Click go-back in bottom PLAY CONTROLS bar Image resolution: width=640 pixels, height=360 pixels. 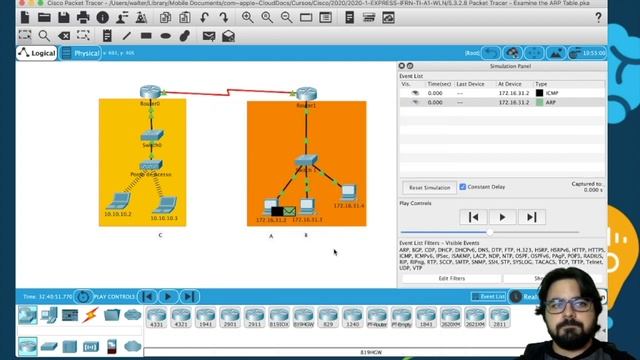[148, 297]
